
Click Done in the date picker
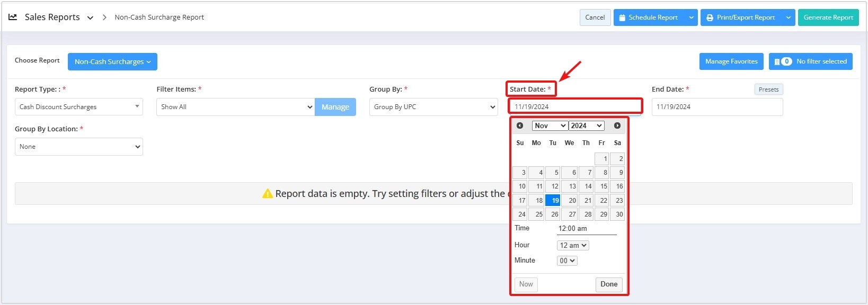click(609, 284)
